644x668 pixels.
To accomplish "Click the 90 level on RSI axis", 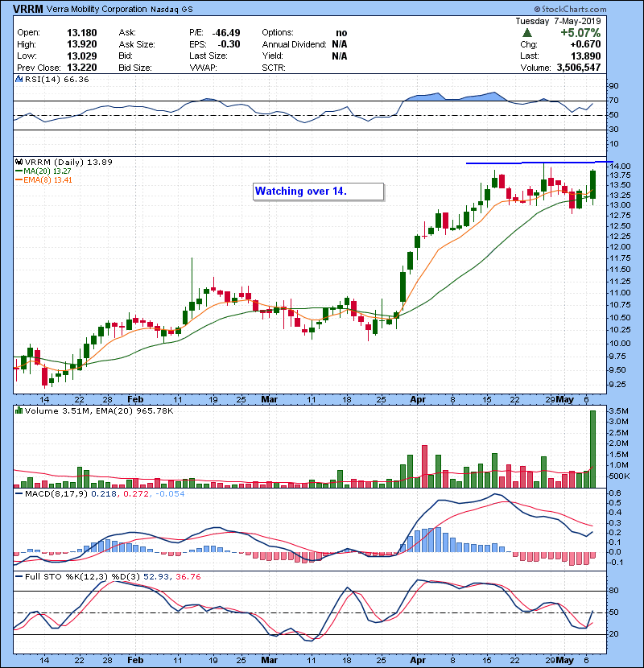I will tap(613, 86).
